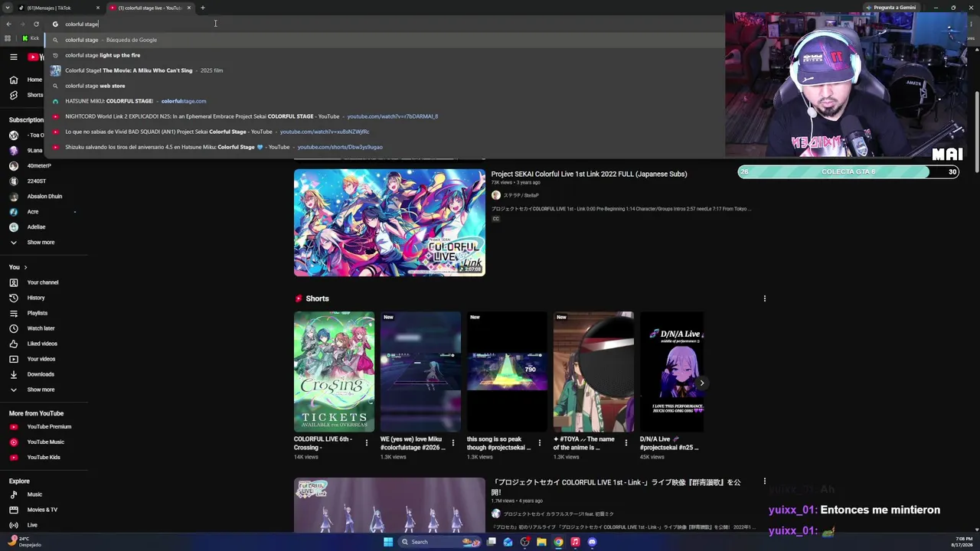This screenshot has width=980, height=551.
Task: Pick 'A Miku Who Can't Sing' movie suggestion
Action: [x=384, y=70]
